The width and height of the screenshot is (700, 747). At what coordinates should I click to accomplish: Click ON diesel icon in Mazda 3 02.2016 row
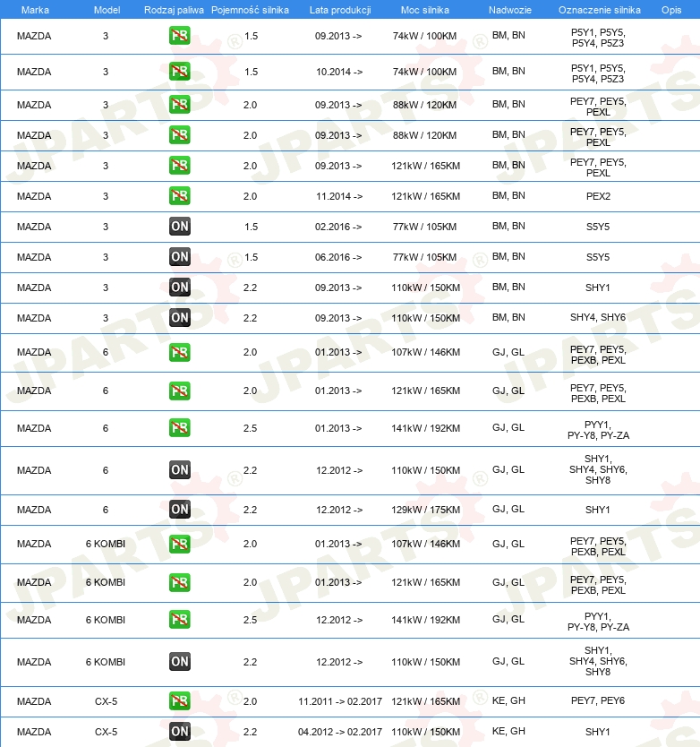point(180,227)
